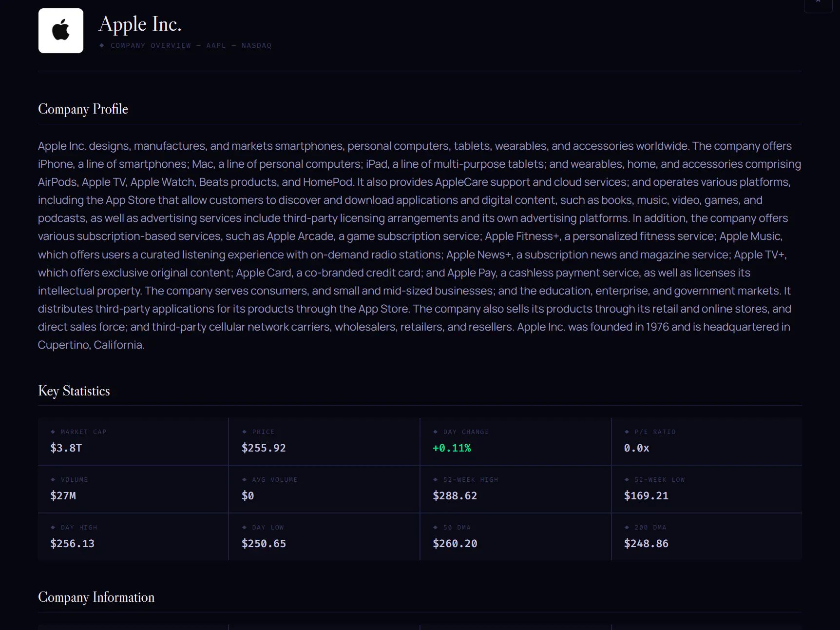Click the "DAY LOW" label
The image size is (840, 630).
[x=268, y=528]
